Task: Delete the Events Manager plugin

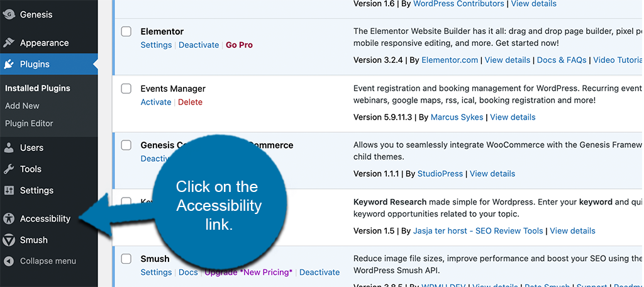Action: 190,103
